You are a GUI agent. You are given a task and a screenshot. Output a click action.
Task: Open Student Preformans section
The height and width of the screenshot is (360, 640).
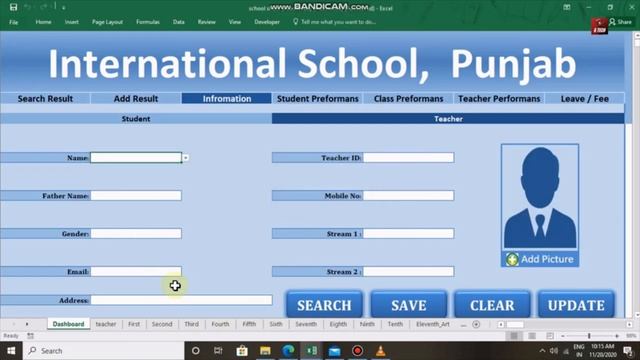coord(317,99)
